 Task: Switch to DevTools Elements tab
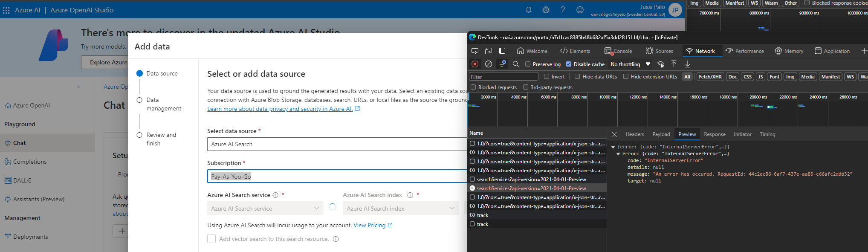(575, 51)
